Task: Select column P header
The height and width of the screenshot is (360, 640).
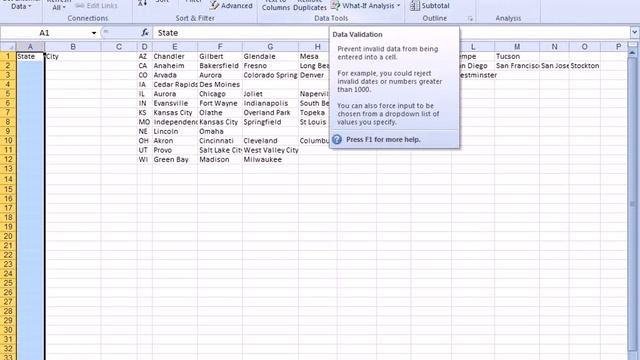Action: coord(614,47)
